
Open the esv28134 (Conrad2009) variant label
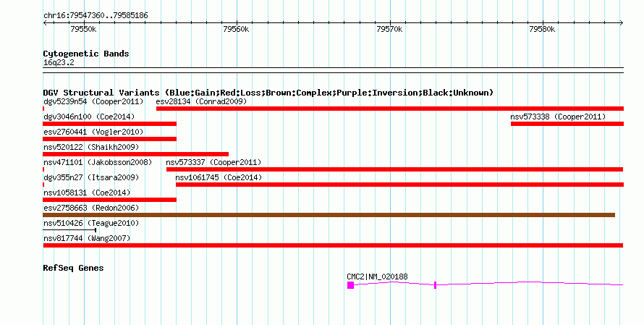[x=201, y=101]
